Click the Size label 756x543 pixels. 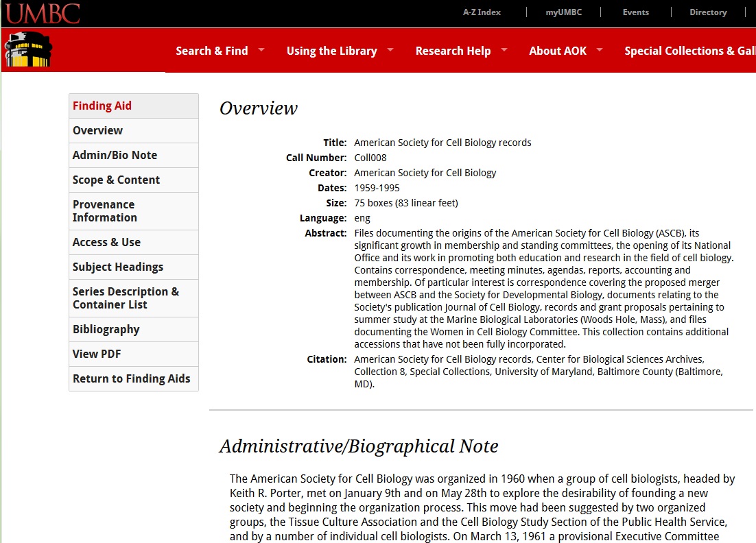coord(337,203)
